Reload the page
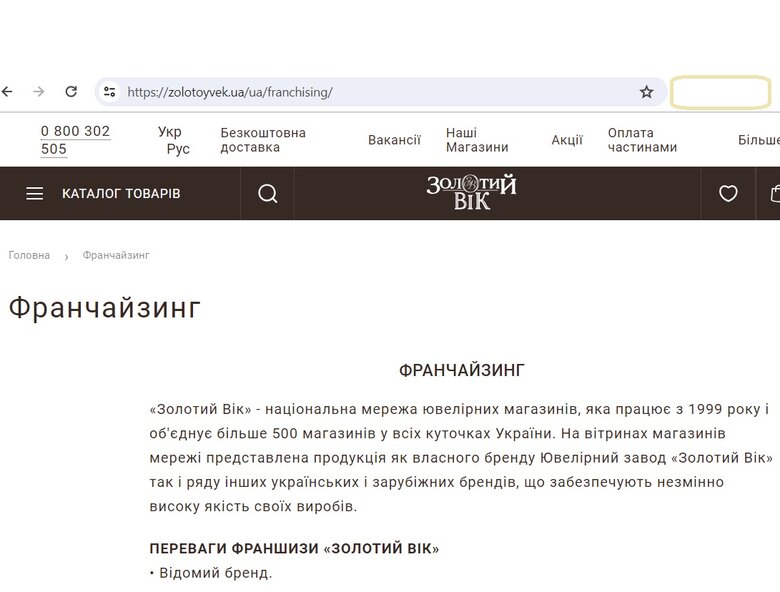 pyautogui.click(x=71, y=92)
